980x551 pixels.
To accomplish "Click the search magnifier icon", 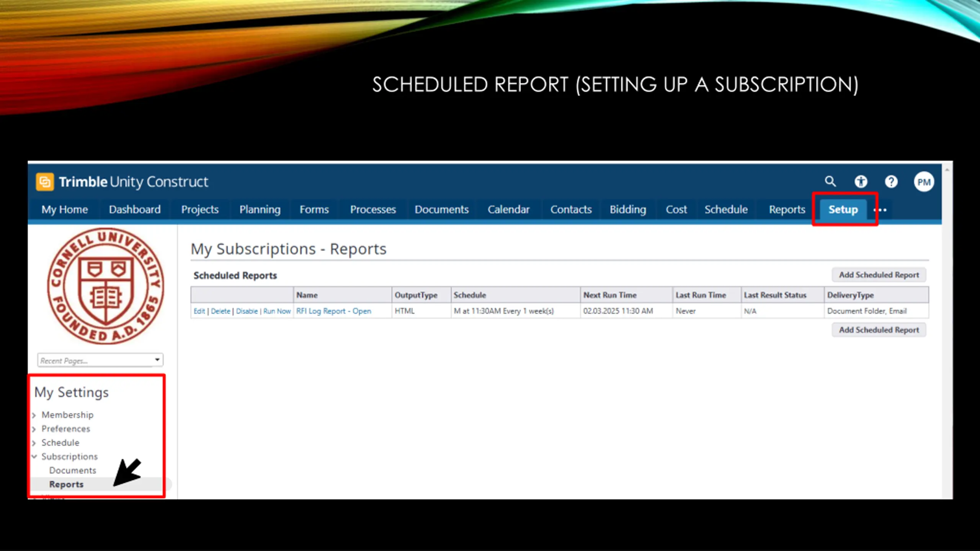I will click(x=830, y=181).
